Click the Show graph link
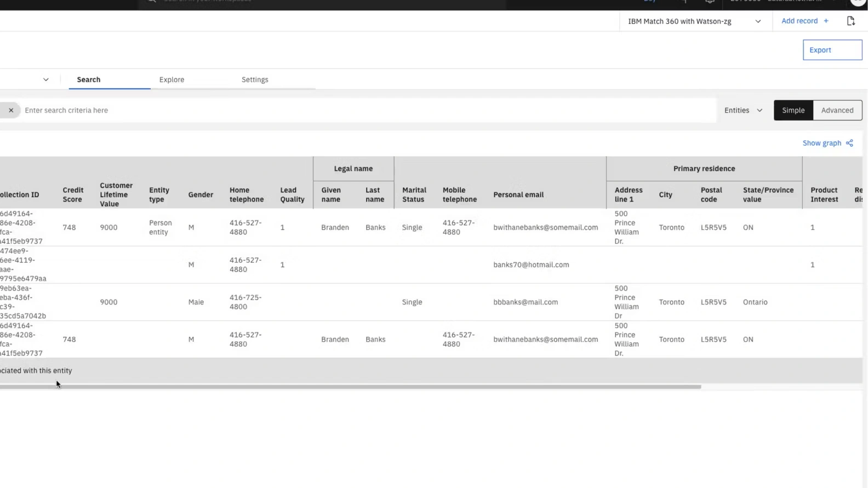This screenshot has width=868, height=488. click(821, 143)
